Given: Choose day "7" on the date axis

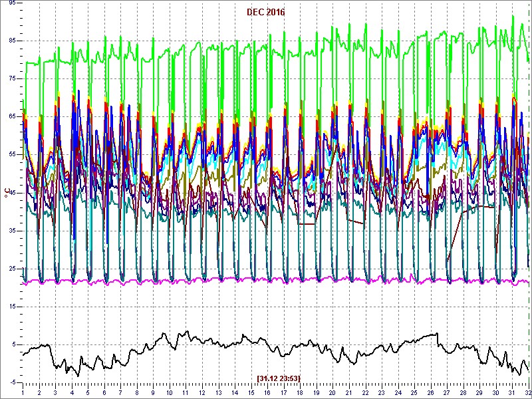Looking at the screenshot, I should pyautogui.click(x=120, y=392).
